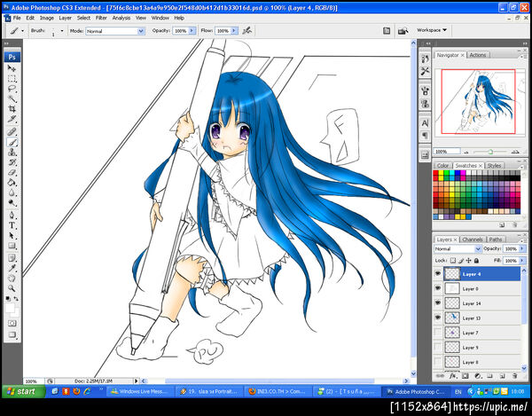Screen dimensions: 532x416
Task: Hide Layer 4 visibility eye
Action: 438,273
